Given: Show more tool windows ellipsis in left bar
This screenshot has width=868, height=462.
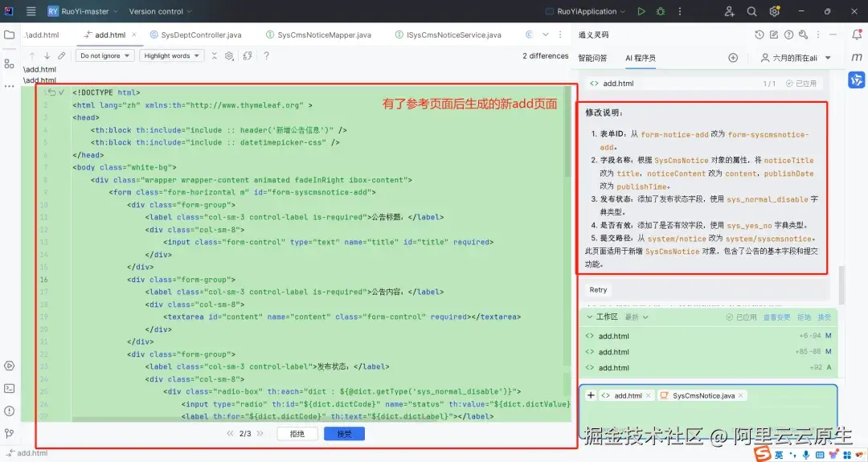Looking at the screenshot, I should [x=10, y=86].
